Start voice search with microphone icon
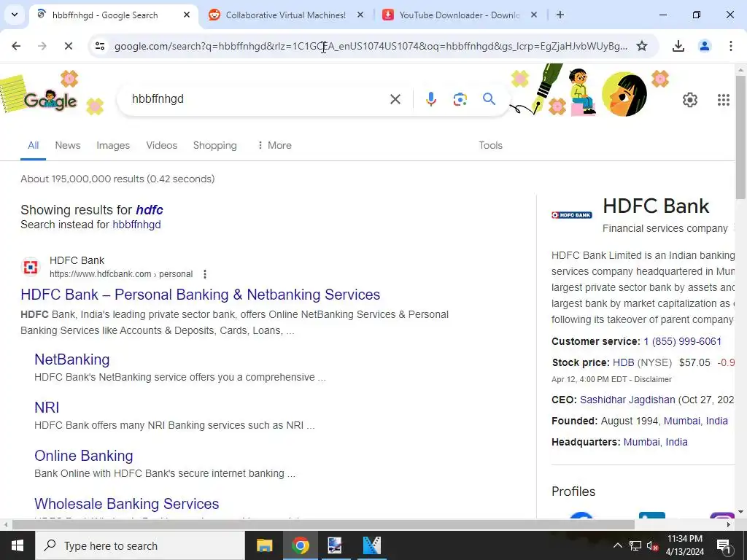 click(430, 99)
